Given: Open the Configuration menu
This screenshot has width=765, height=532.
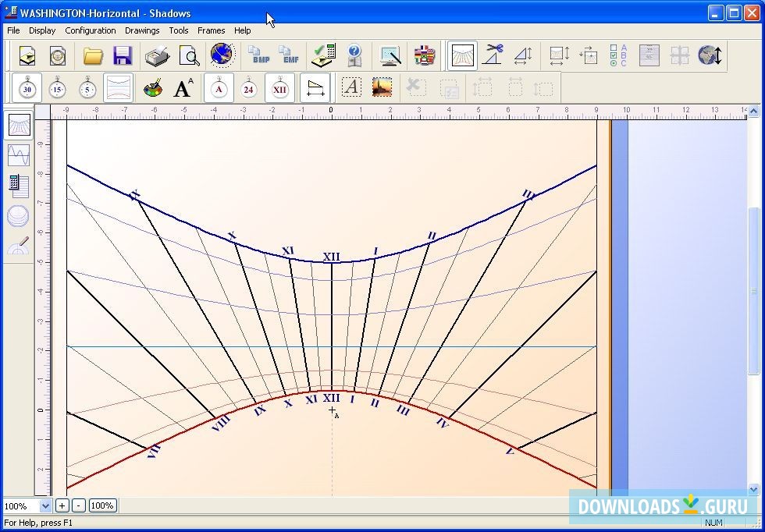Looking at the screenshot, I should [91, 30].
